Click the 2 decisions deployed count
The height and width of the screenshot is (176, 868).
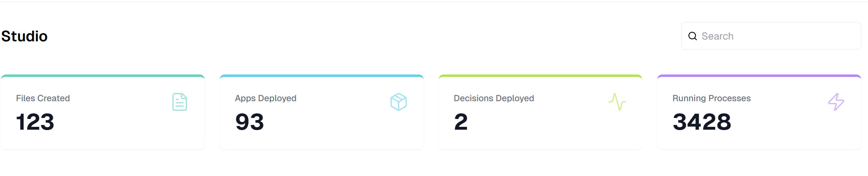click(461, 122)
